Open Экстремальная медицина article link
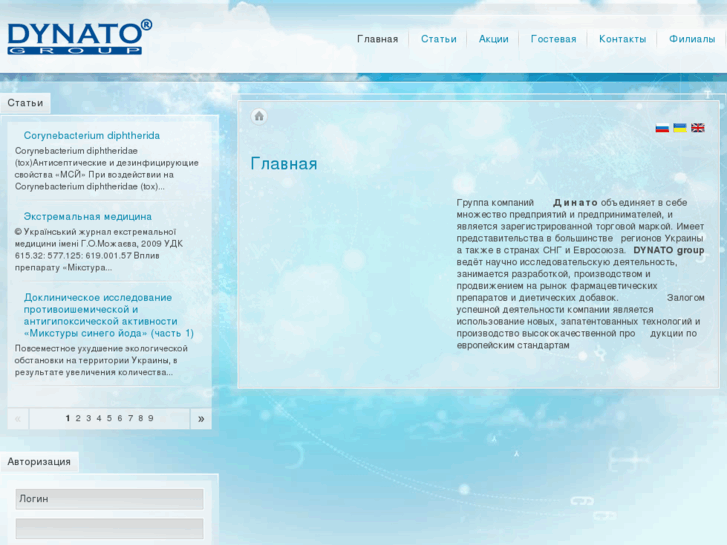Screen dimensions: 727x545 (x=88, y=217)
